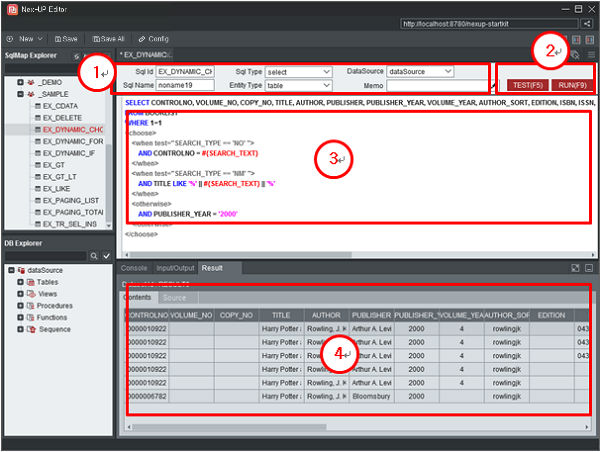This screenshot has height=452, width=600.
Task: Switch to the Input/Output tab
Action: pos(175,268)
